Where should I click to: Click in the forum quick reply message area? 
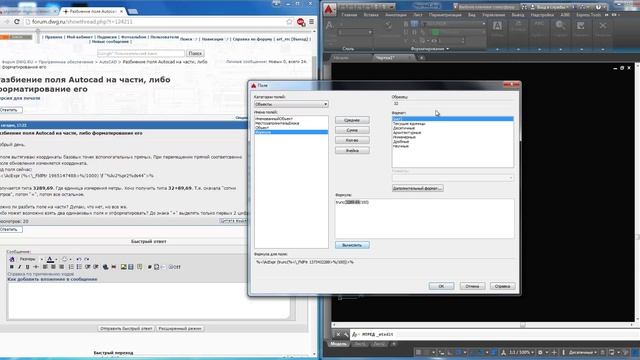(x=149, y=301)
